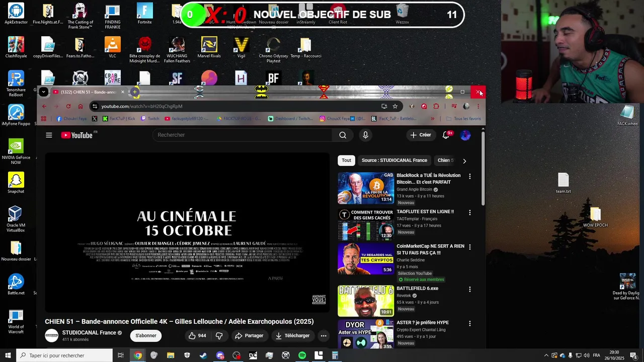Show more bookmarks with chevron overflow
Screen dimensions: 644x362
(432, 119)
